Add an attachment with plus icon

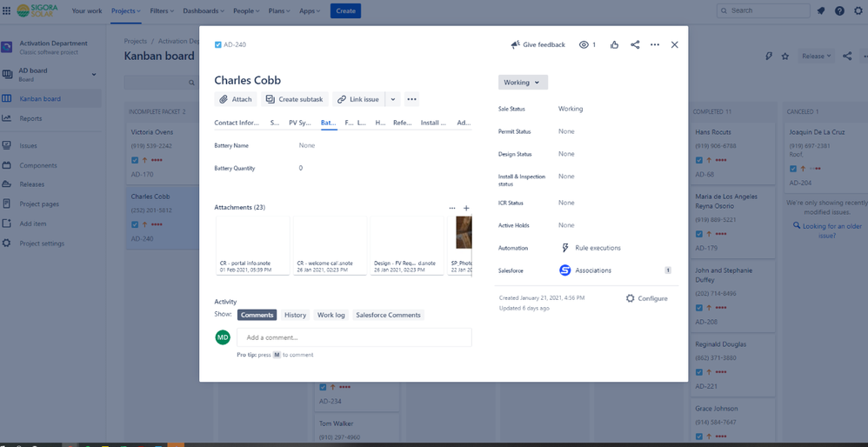466,208
